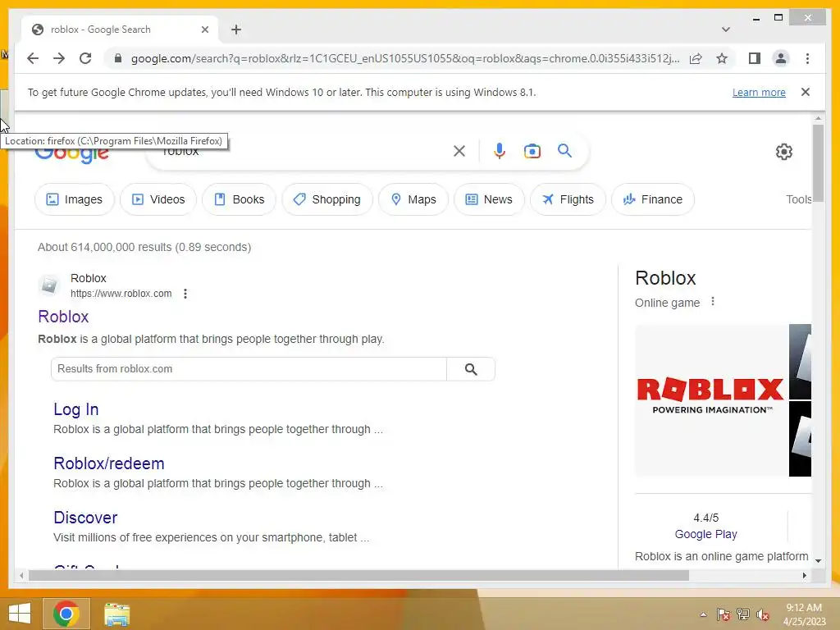Open the volume speaker tray icon
Image resolution: width=840 pixels, height=630 pixels.
point(762,614)
